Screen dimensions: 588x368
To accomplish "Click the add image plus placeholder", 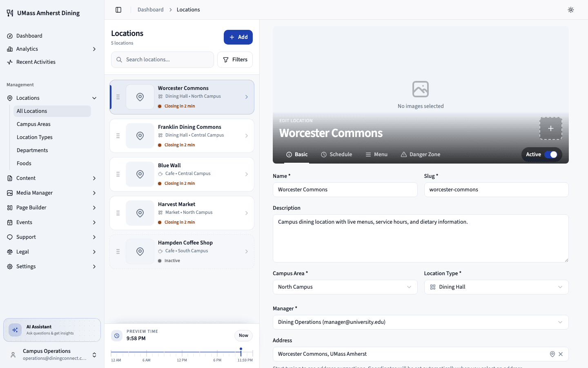I will (551, 128).
